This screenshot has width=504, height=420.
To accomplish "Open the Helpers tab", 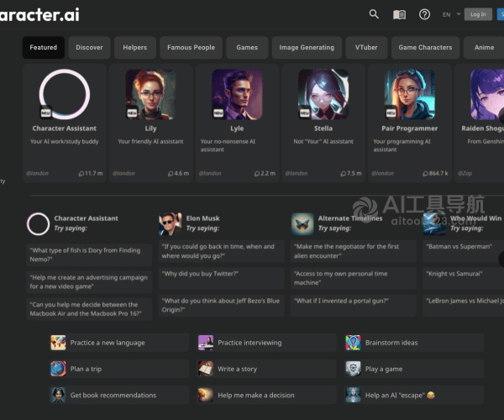I will point(135,48).
